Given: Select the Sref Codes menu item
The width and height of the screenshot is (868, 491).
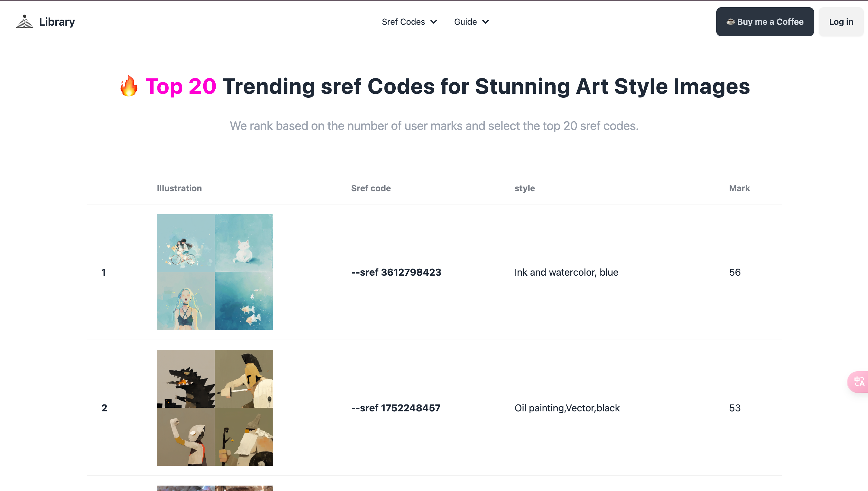Looking at the screenshot, I should (x=404, y=22).
